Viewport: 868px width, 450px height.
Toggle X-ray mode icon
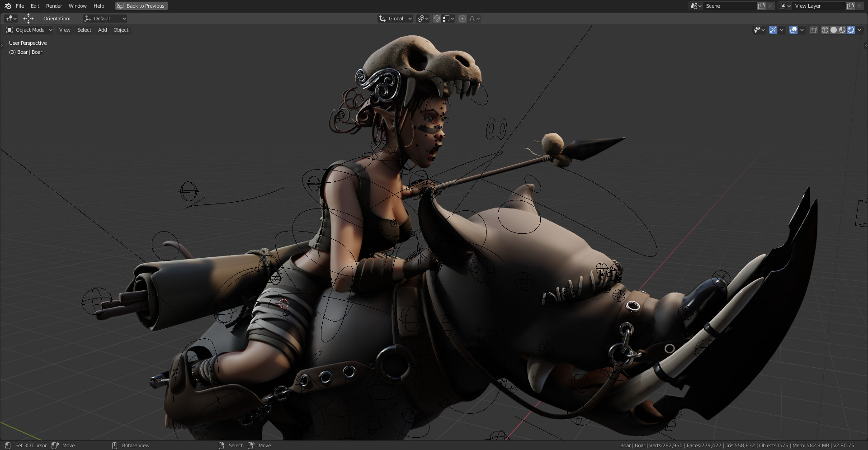point(813,30)
